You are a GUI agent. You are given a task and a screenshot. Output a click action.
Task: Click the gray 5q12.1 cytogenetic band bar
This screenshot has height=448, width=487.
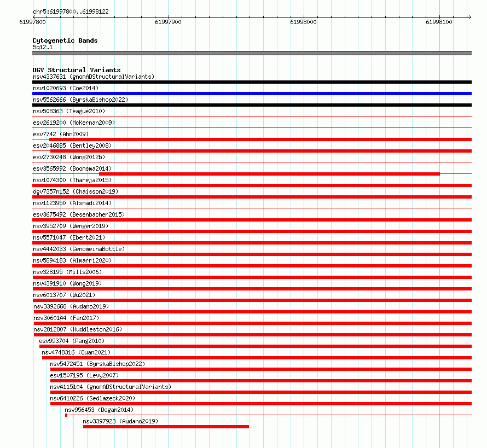[x=252, y=53]
